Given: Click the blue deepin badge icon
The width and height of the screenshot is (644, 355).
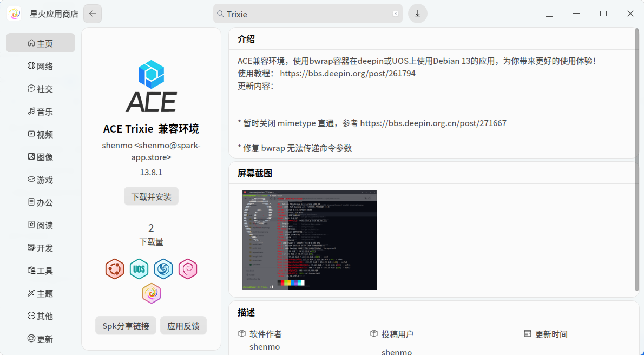Looking at the screenshot, I should point(163,269).
